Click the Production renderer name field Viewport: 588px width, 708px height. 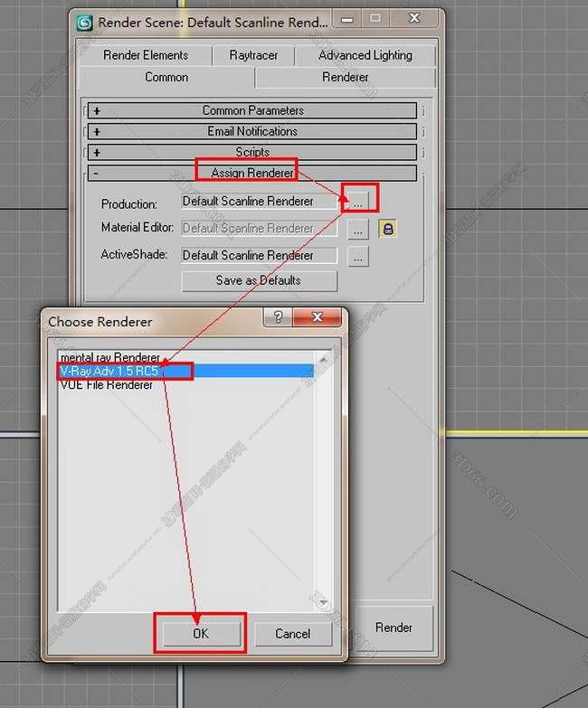click(x=260, y=202)
